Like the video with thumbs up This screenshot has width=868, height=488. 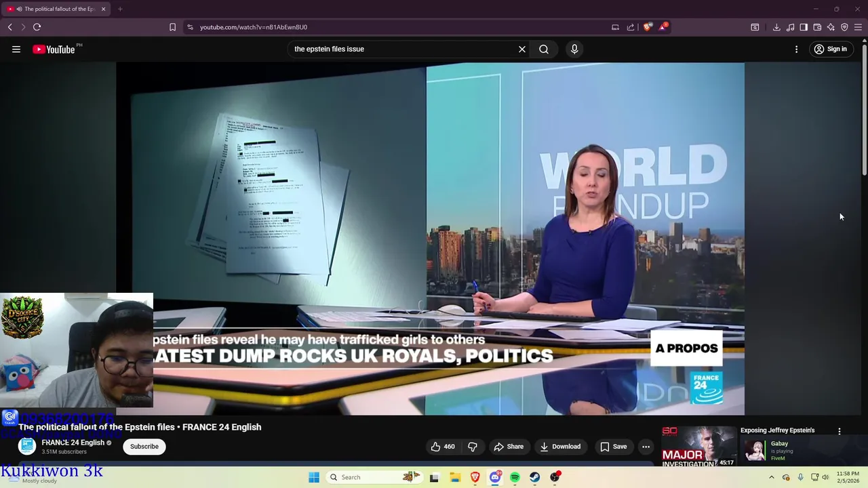pyautogui.click(x=443, y=447)
